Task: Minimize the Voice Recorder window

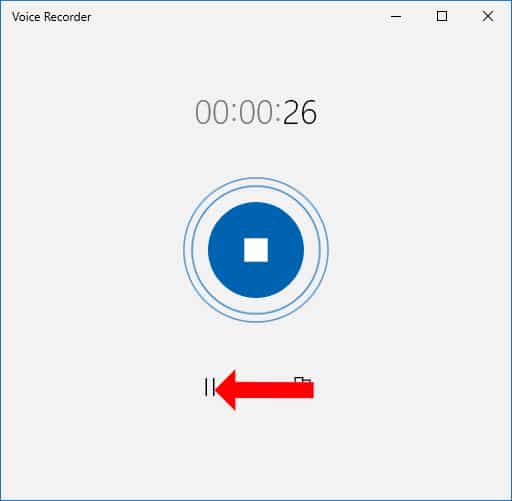Action: [396, 16]
